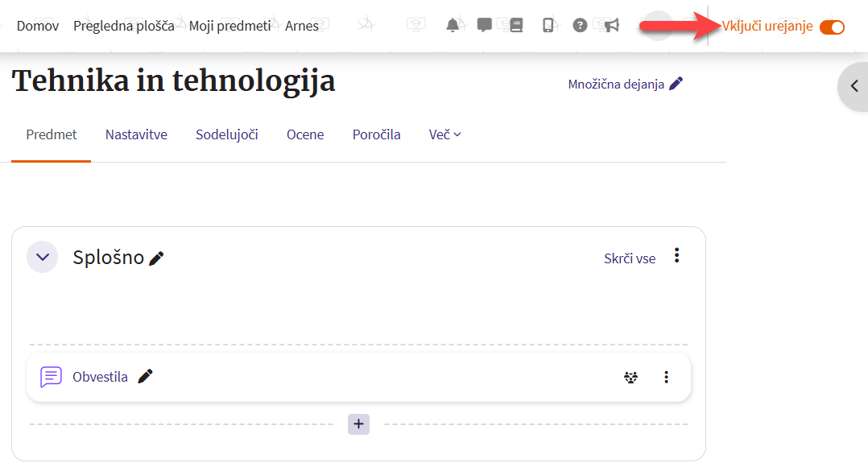Screen dimensions: 868x471
Task: Switch to the Nastavitve tab
Action: (x=136, y=134)
